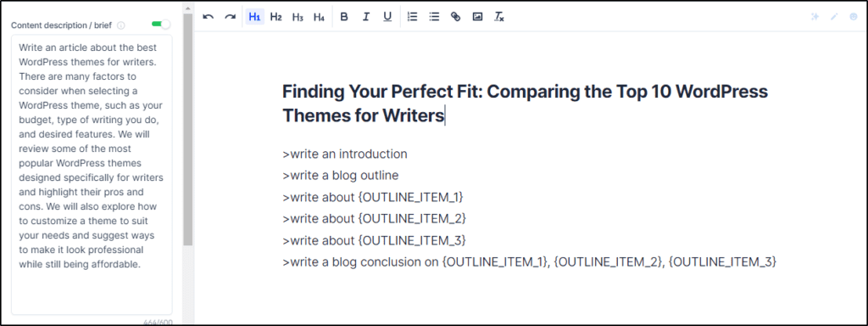Apply Heading 3 format
The image size is (868, 326).
(x=298, y=17)
